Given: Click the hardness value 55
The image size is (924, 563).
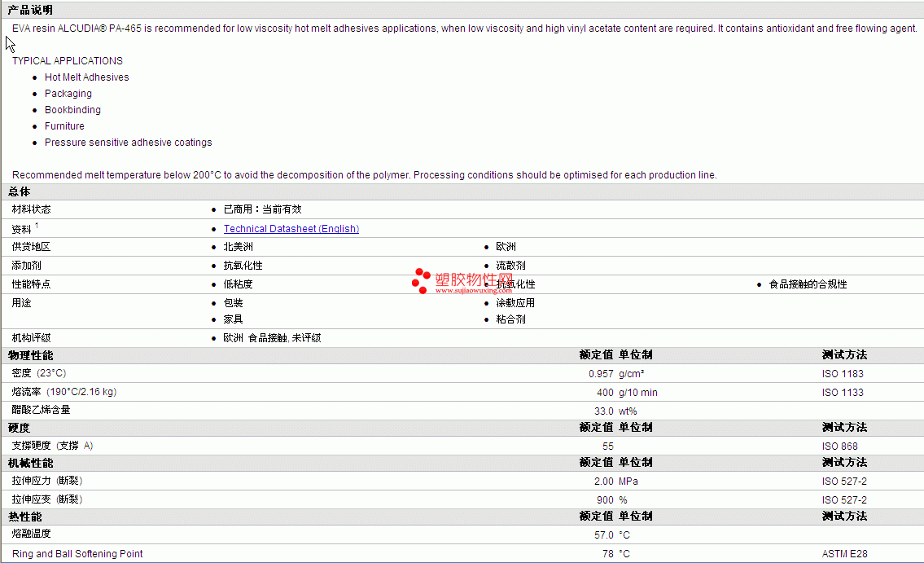Looking at the screenshot, I should pyautogui.click(x=607, y=446).
